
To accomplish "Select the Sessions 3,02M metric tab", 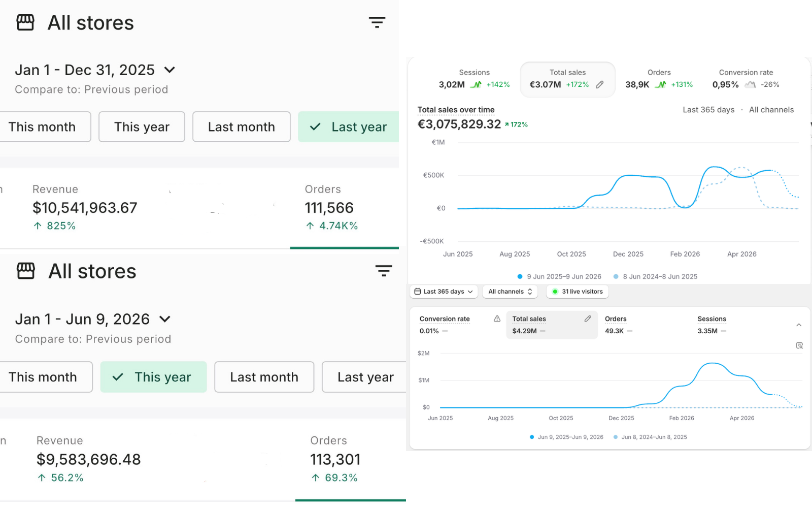I will click(x=474, y=79).
